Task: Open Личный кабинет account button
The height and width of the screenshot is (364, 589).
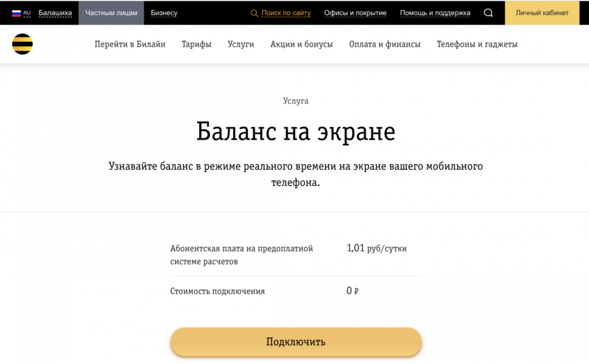Action: click(x=542, y=13)
